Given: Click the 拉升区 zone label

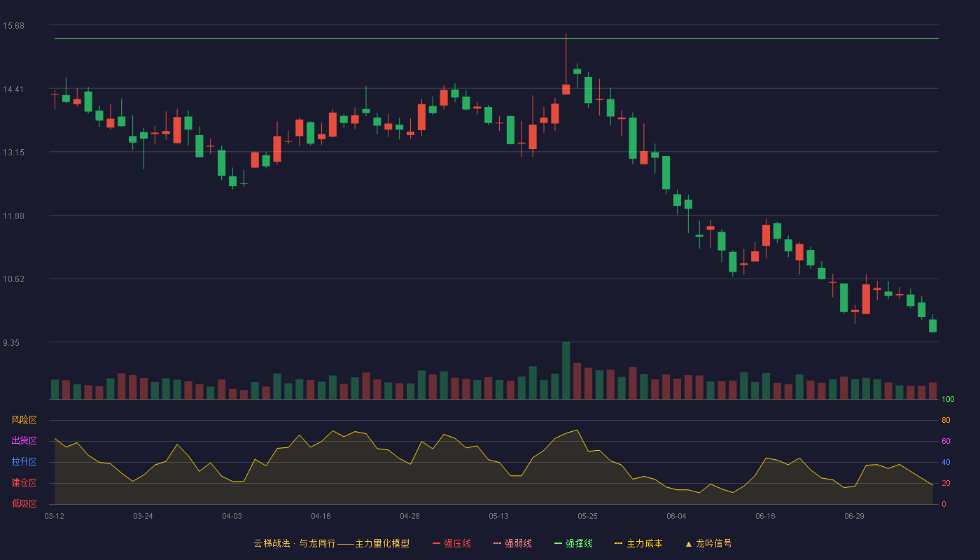Looking at the screenshot, I should (x=24, y=462).
